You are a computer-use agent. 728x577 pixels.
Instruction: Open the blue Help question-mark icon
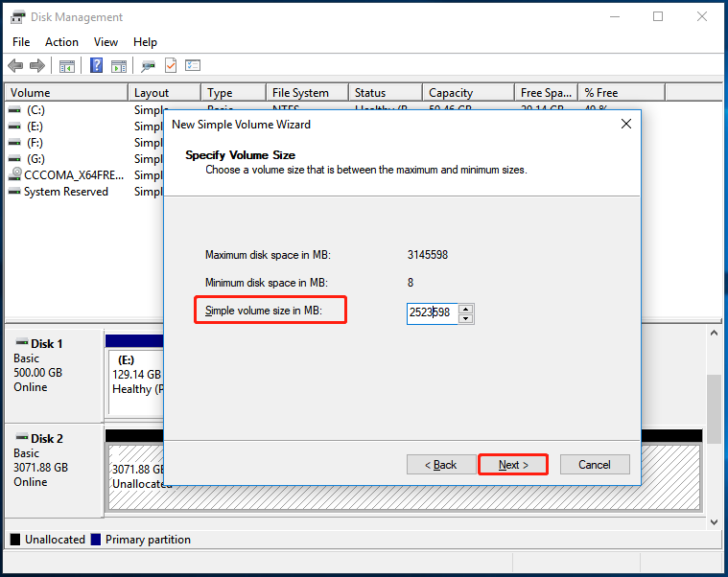tap(96, 65)
